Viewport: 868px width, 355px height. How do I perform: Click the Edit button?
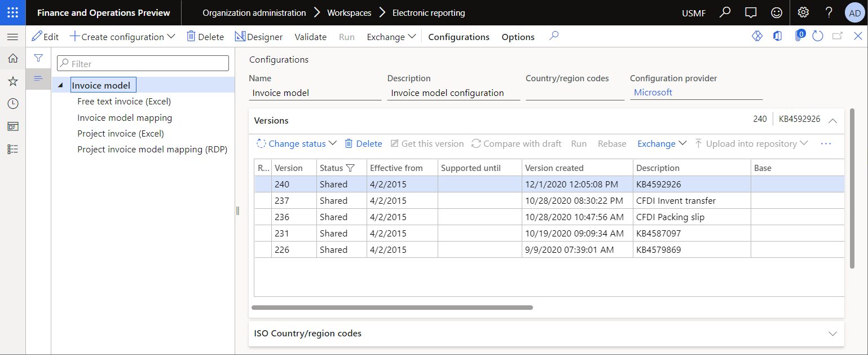click(x=45, y=36)
